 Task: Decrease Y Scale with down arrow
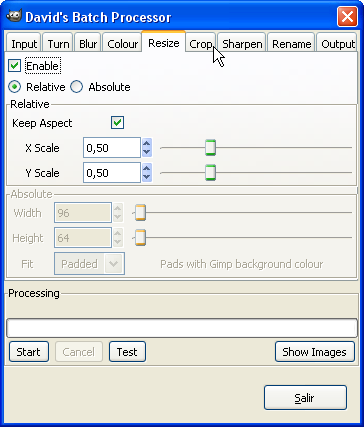147,177
